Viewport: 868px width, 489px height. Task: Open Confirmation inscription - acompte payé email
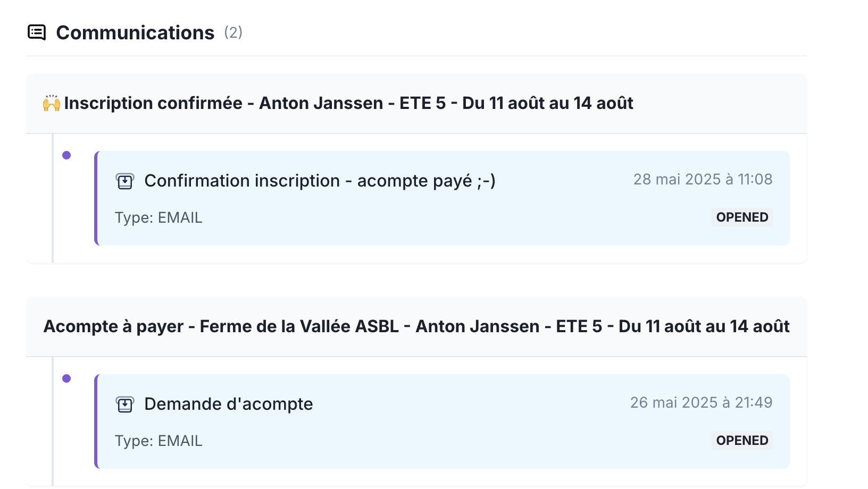point(320,181)
